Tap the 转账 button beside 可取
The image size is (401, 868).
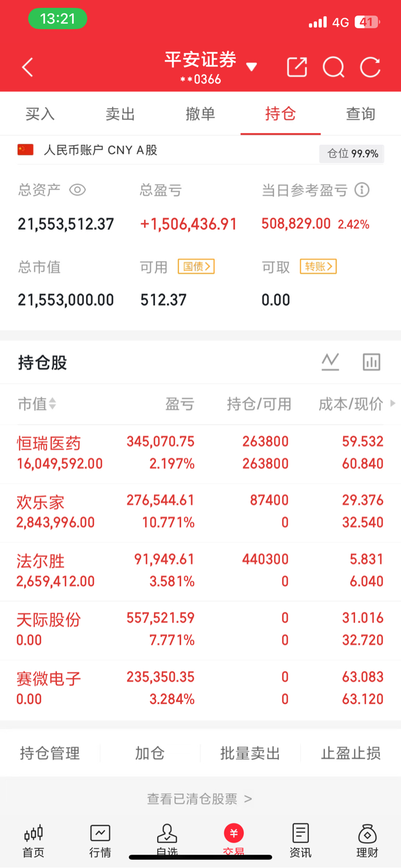pyautogui.click(x=318, y=267)
